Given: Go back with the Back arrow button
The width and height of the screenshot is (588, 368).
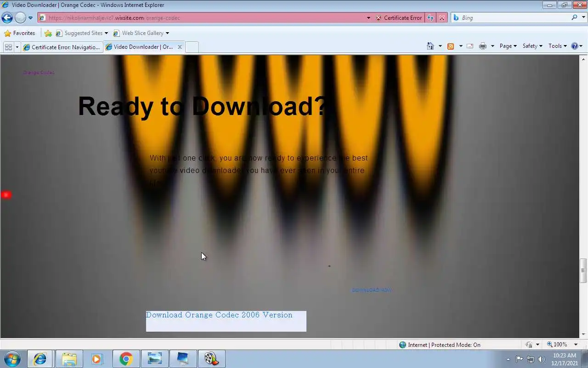Looking at the screenshot, I should point(7,18).
